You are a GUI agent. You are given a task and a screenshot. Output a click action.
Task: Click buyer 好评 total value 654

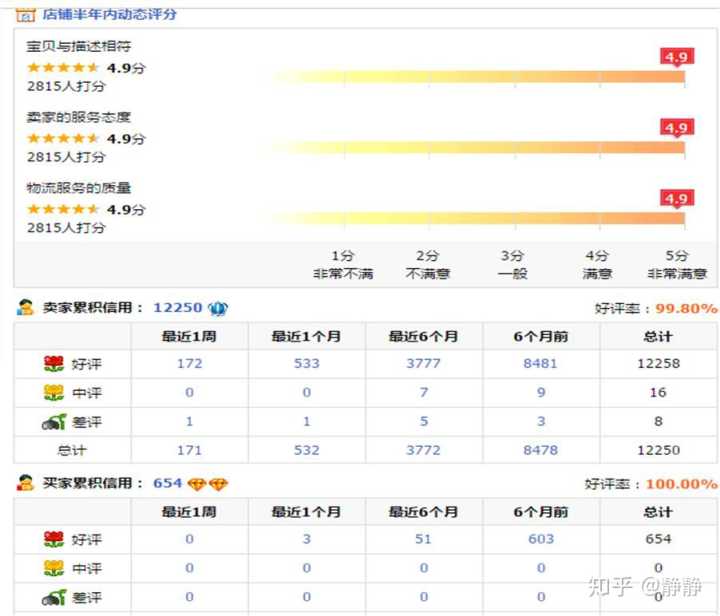tap(658, 539)
